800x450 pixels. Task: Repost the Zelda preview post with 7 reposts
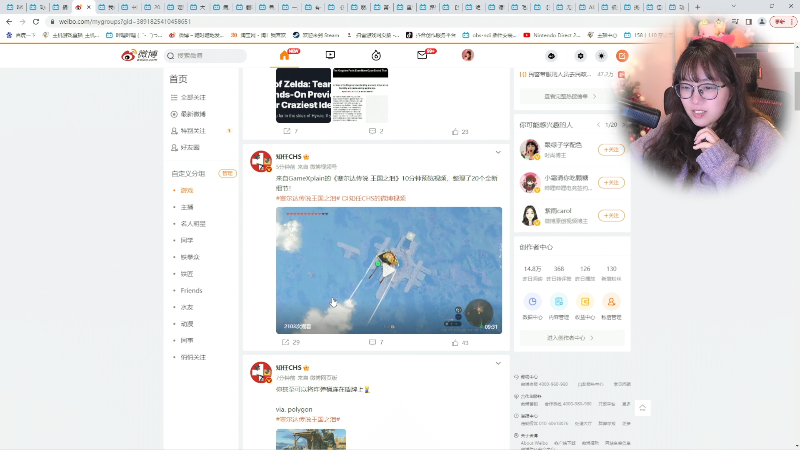[290, 131]
